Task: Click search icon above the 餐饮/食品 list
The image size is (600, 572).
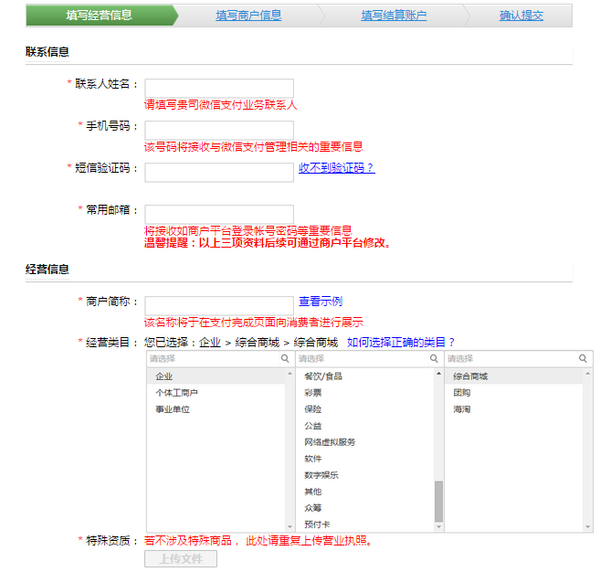Action: pos(435,359)
